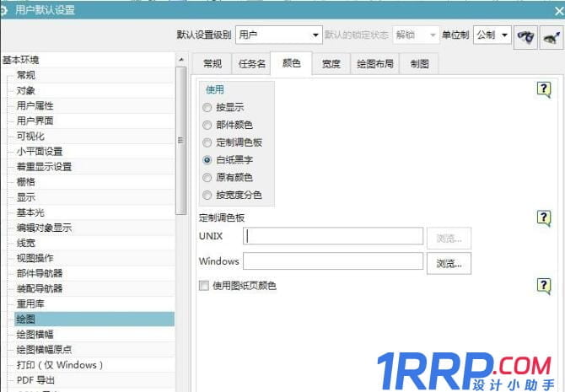Select the 按宽度分色 radio option
Screen dimensions: 565x392
click(x=207, y=196)
